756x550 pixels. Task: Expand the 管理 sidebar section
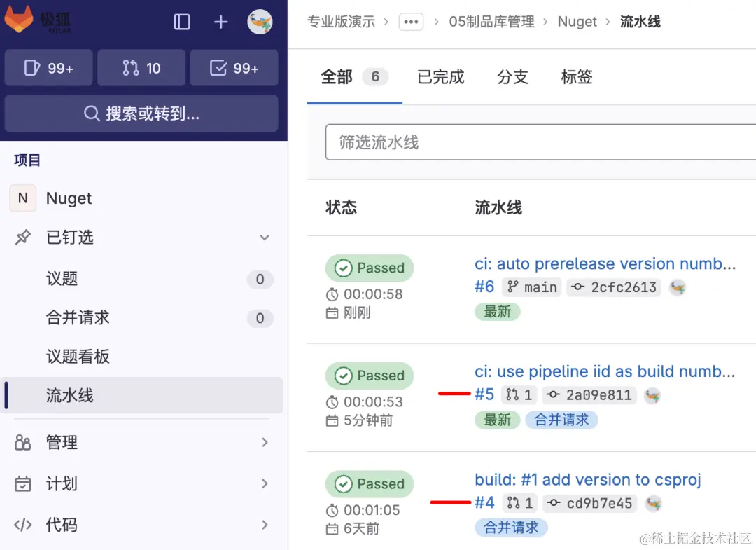[264, 442]
